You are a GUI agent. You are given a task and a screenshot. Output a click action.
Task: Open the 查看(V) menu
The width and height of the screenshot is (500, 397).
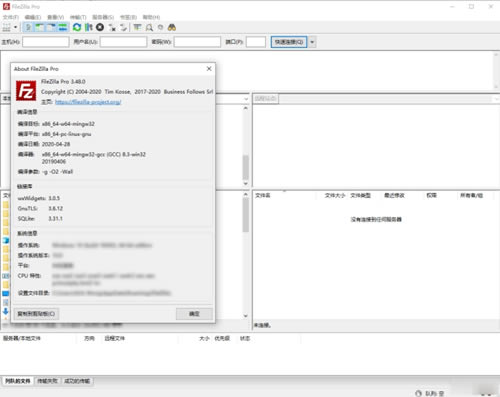pos(55,17)
